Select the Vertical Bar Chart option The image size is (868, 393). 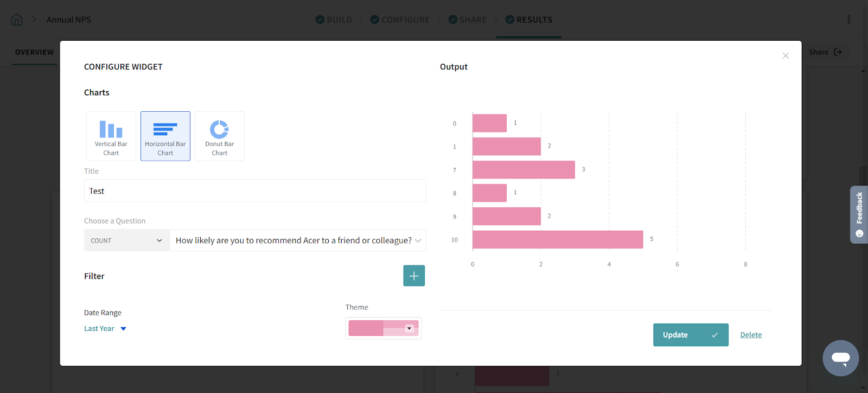click(x=111, y=136)
